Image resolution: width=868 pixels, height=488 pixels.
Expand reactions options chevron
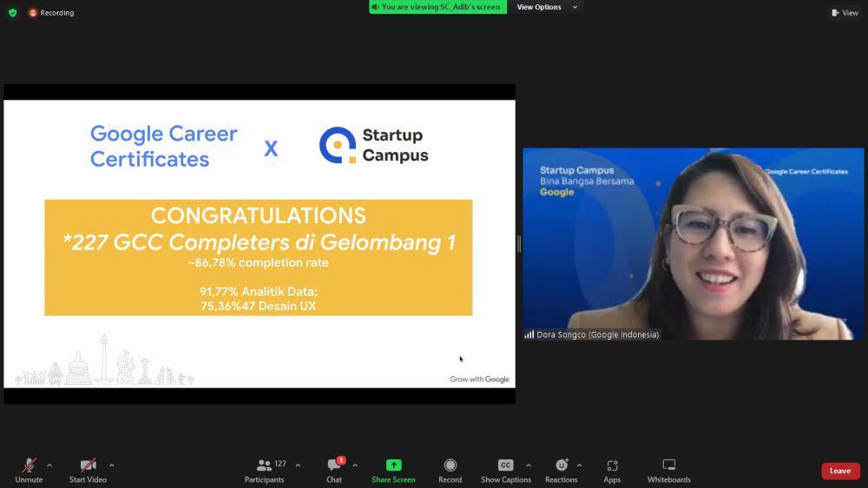(579, 465)
